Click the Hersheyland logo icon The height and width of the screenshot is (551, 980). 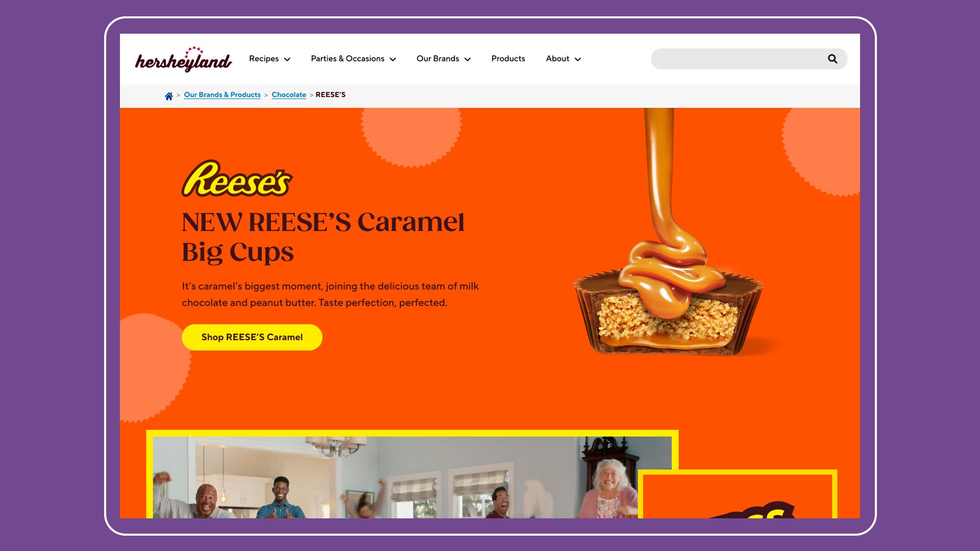pyautogui.click(x=183, y=59)
